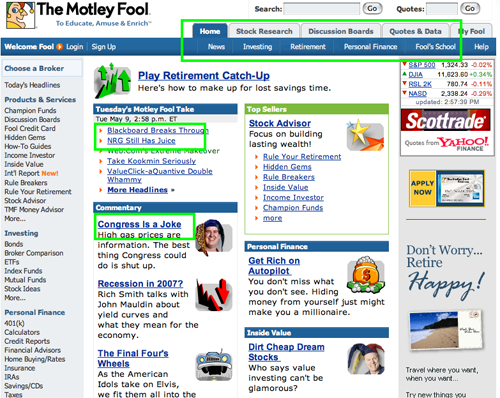Open the Congress Is a Joke article
Viewport: 500px width, 398px height.
pos(139,224)
